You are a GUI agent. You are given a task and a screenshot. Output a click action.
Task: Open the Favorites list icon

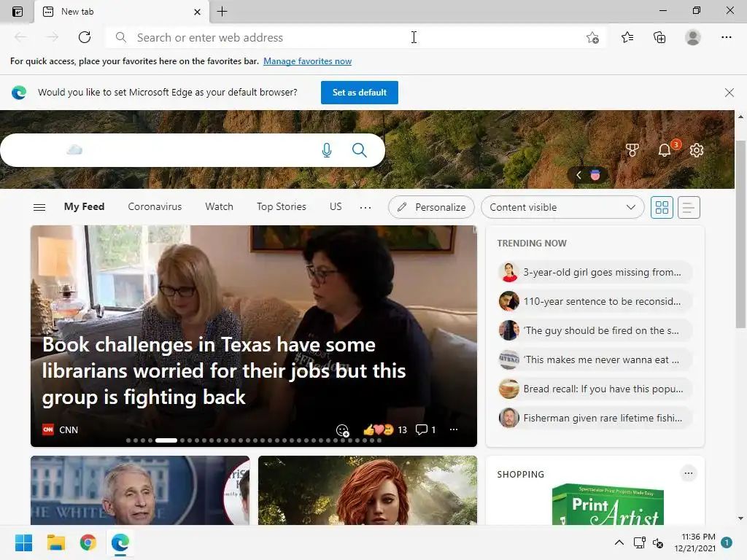coord(627,37)
